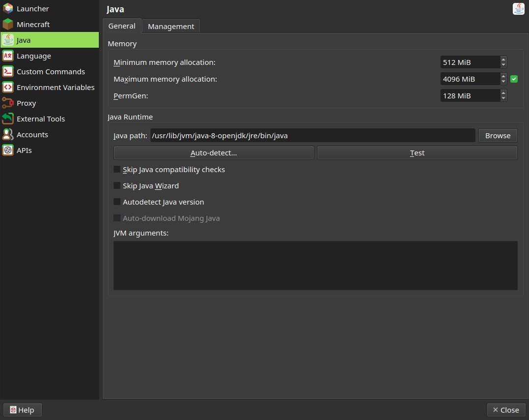Select the Environment Variables code icon
The width and height of the screenshot is (529, 420).
click(x=8, y=87)
